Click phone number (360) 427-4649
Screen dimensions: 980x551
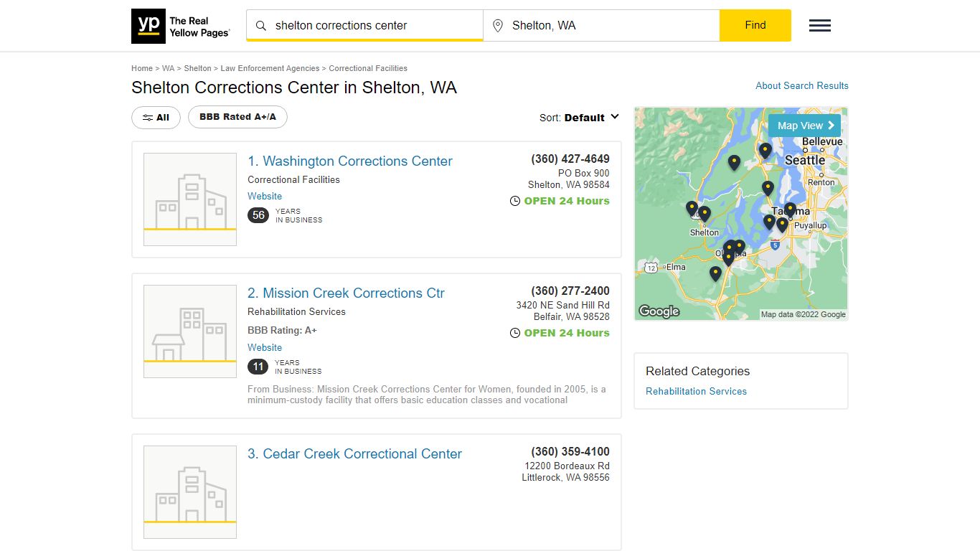570,159
